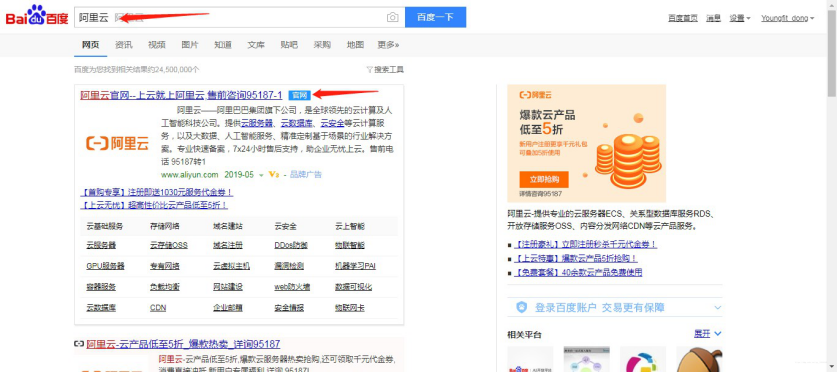The height and width of the screenshot is (373, 837).
Task: Click the orange 阿里云 logo in first result
Action: click(x=117, y=143)
